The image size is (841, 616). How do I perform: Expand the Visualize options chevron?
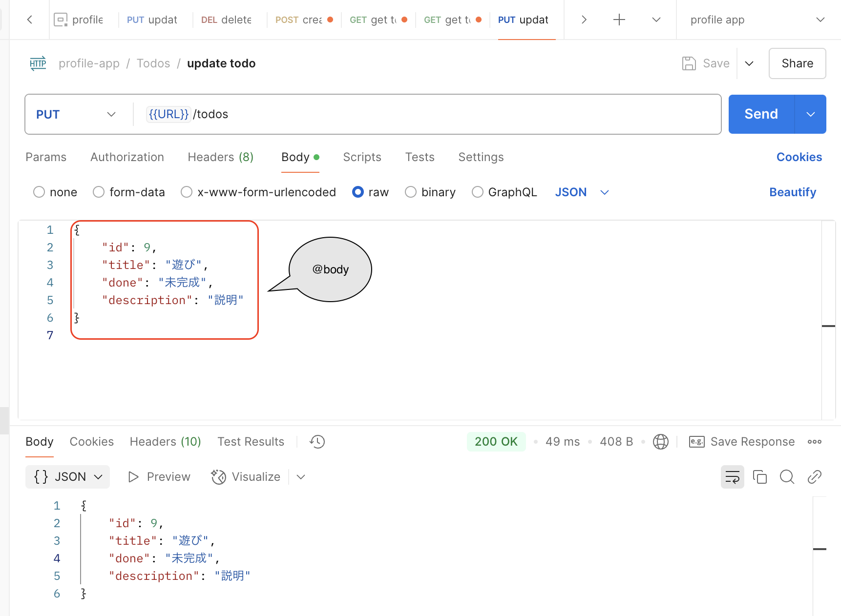301,477
